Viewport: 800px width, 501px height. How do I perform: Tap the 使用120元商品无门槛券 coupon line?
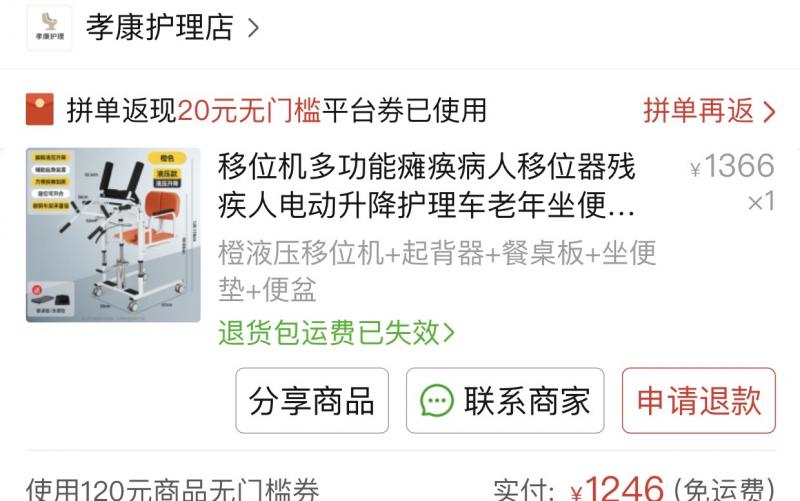pos(172,489)
